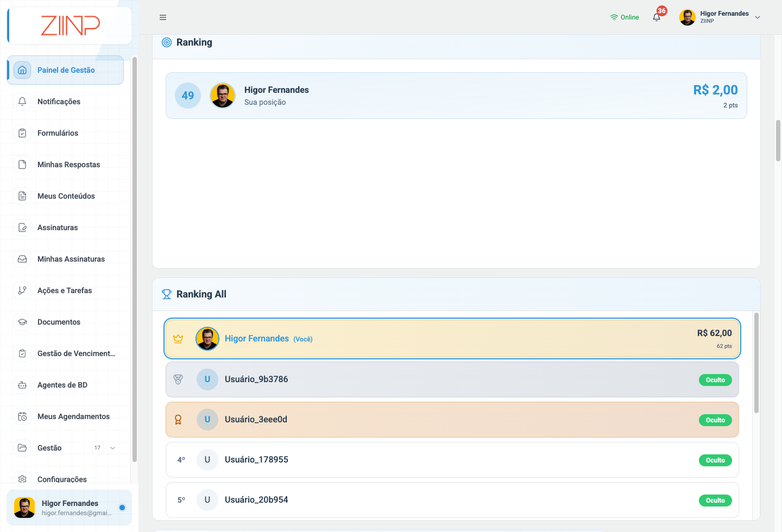Open Gestão de Venciment... menu item
Viewport: 782px width, 532px height.
tap(66, 353)
